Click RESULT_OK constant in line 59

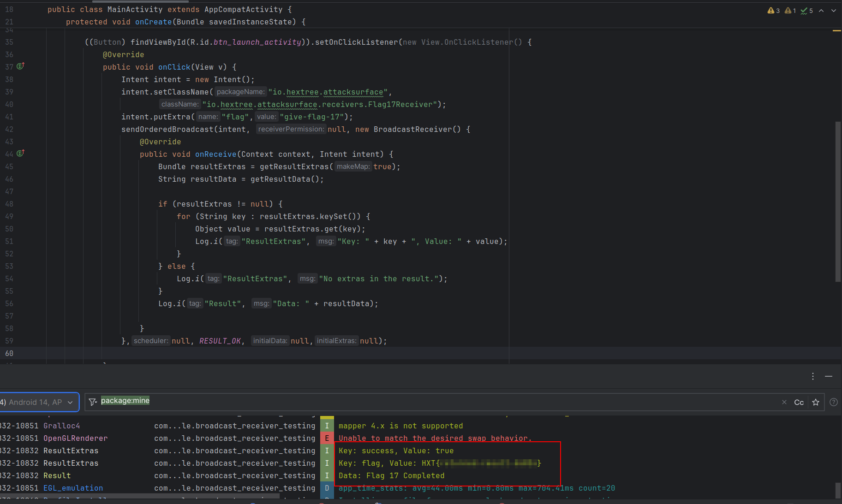tap(220, 341)
